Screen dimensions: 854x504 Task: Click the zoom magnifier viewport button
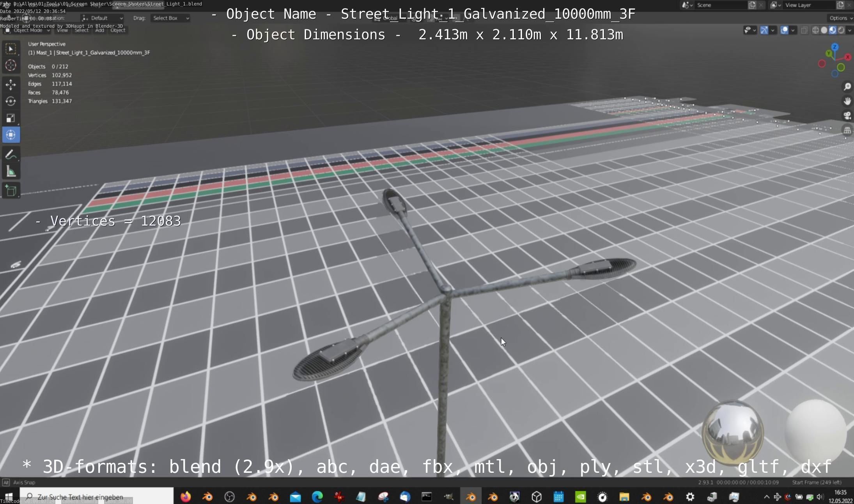[x=847, y=87]
